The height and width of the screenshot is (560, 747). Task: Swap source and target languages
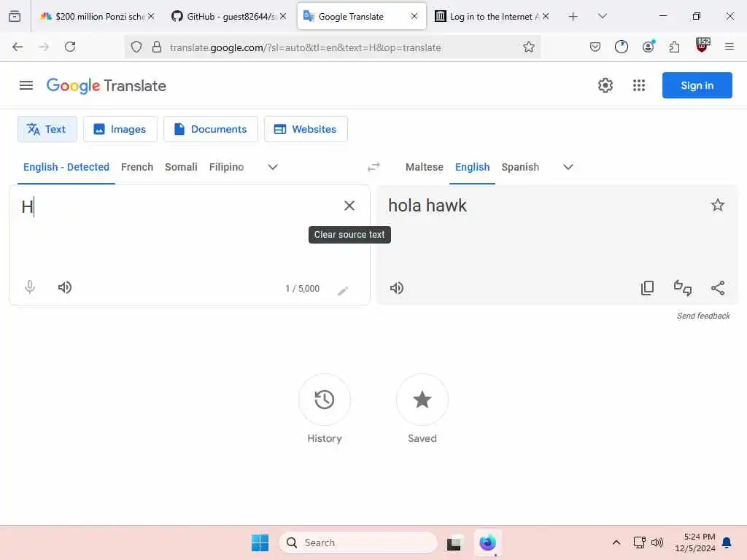373,167
